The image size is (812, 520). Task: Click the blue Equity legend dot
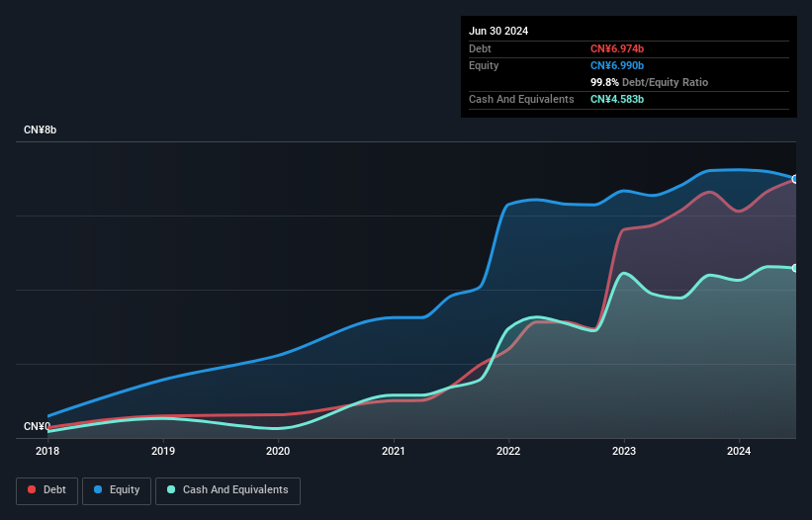[98, 489]
